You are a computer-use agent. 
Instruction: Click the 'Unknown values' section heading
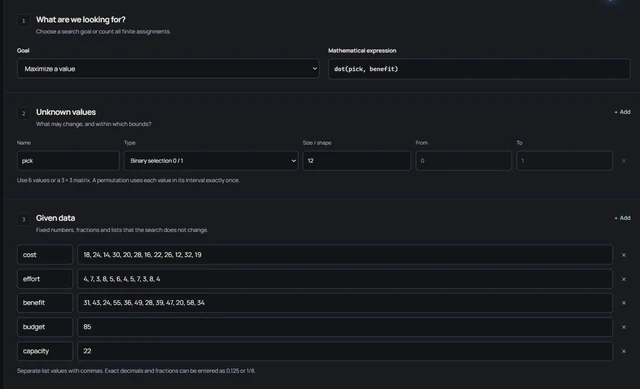[66, 112]
